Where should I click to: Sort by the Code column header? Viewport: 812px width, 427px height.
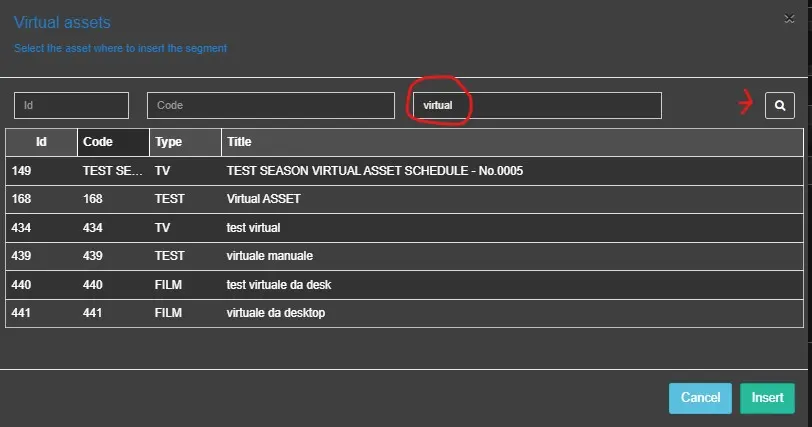[x=113, y=142]
